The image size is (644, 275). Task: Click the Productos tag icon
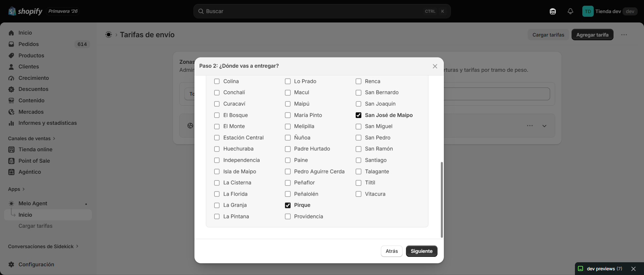pyautogui.click(x=11, y=55)
